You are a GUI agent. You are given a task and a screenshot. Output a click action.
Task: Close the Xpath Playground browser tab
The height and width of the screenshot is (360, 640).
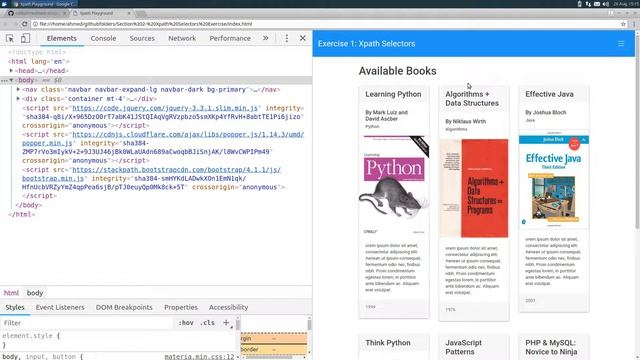pos(129,13)
